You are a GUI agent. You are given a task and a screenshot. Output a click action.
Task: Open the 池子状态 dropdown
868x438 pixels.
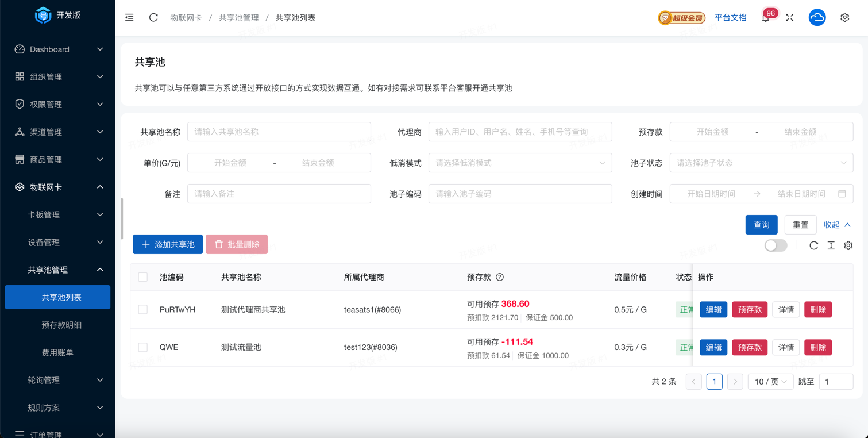pos(761,163)
